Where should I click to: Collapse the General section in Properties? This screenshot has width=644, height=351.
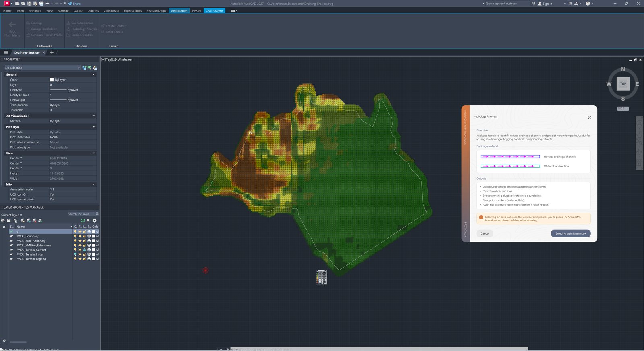pos(94,74)
